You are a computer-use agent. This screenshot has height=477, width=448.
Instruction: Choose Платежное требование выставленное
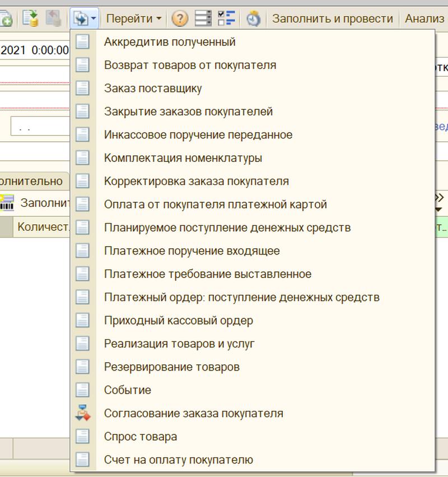point(252,274)
